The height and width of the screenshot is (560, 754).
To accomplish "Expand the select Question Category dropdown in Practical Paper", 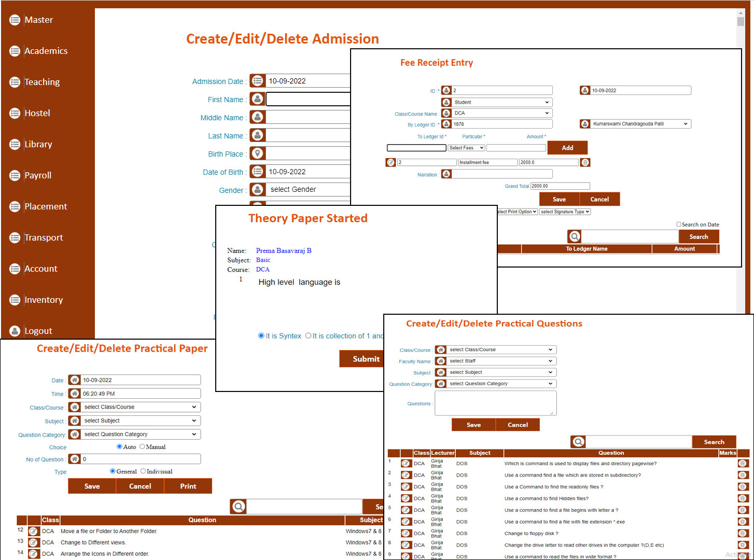I will 140,434.
